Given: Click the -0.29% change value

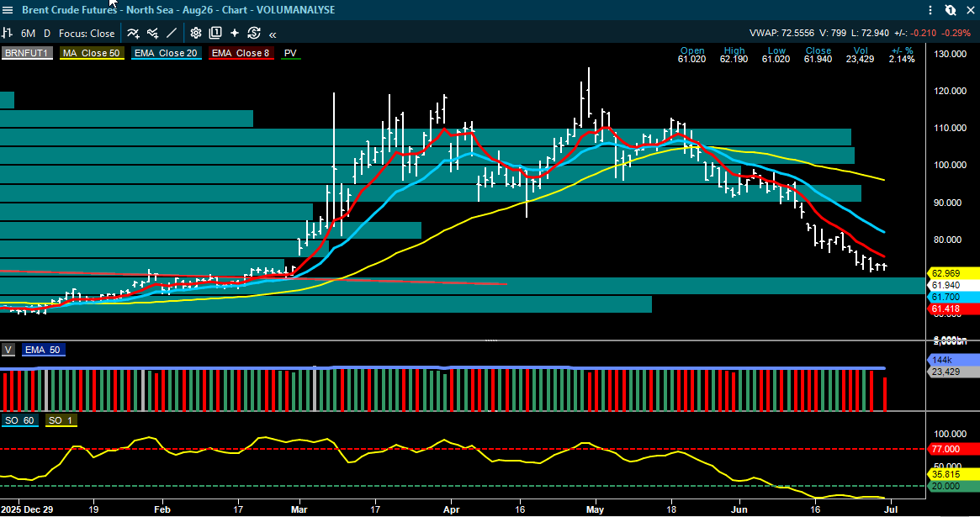Looking at the screenshot, I should tap(957, 33).
